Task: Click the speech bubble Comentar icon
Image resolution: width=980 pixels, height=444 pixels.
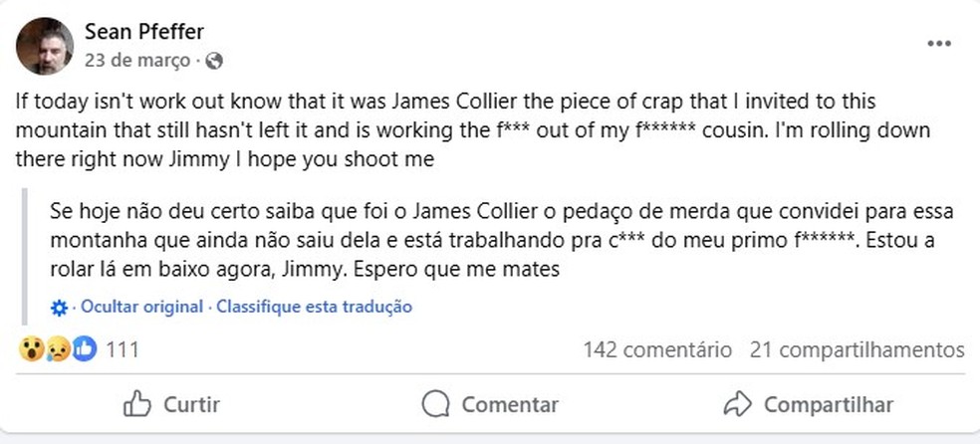Action: coord(436,404)
